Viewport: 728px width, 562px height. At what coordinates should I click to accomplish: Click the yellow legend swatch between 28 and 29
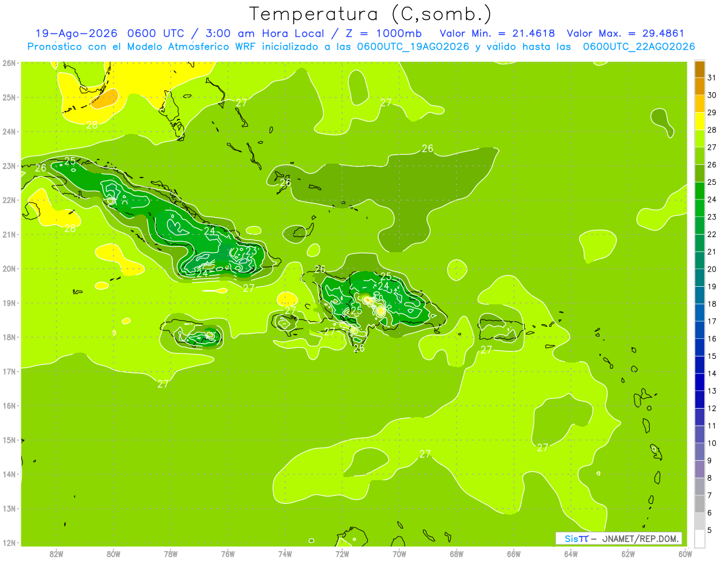pos(699,121)
